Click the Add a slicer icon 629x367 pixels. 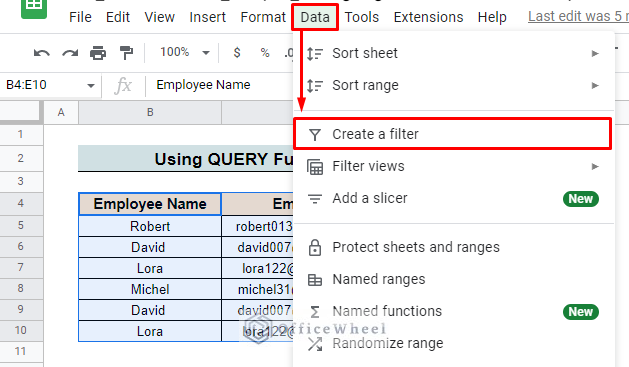(315, 199)
